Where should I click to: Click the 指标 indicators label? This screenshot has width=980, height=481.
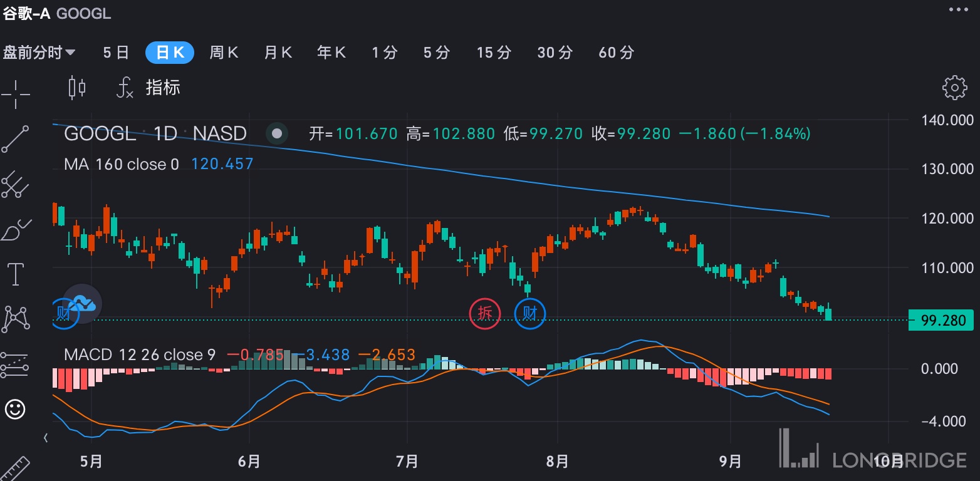point(163,87)
